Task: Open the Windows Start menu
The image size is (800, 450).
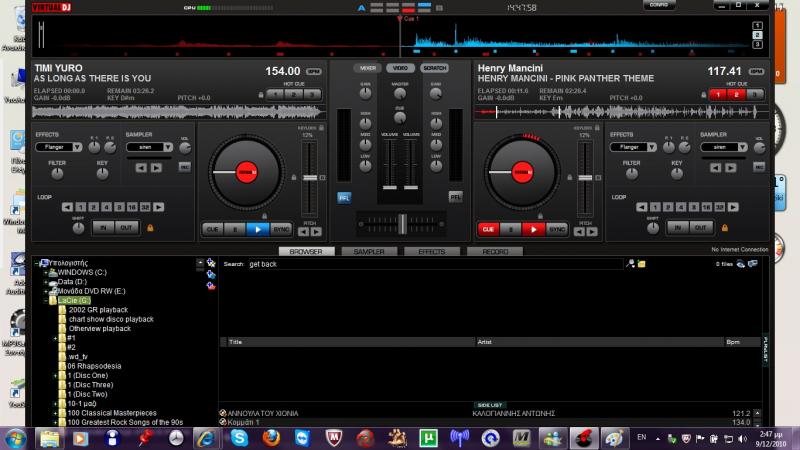Action: click(x=15, y=438)
